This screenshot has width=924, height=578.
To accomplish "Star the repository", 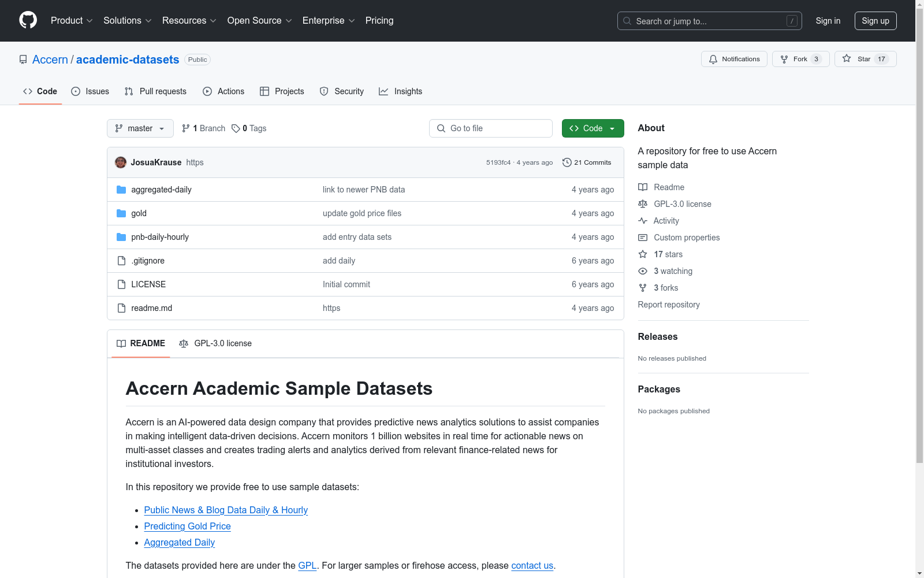I will (865, 59).
